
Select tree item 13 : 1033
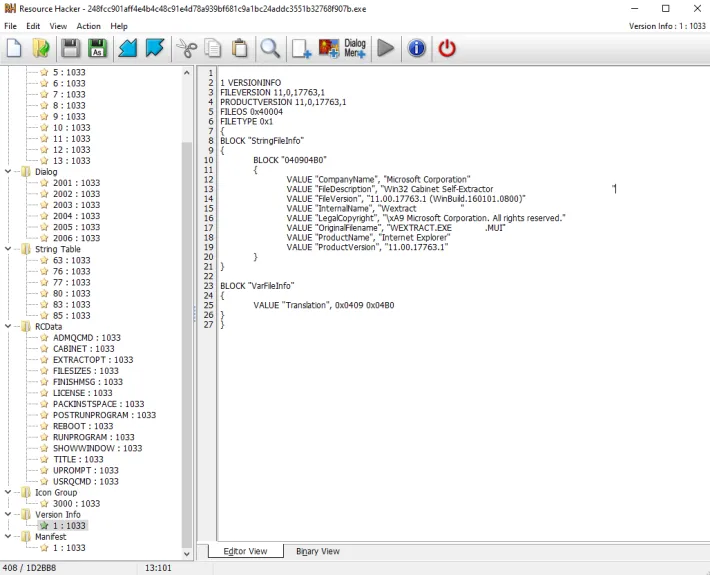point(72,161)
